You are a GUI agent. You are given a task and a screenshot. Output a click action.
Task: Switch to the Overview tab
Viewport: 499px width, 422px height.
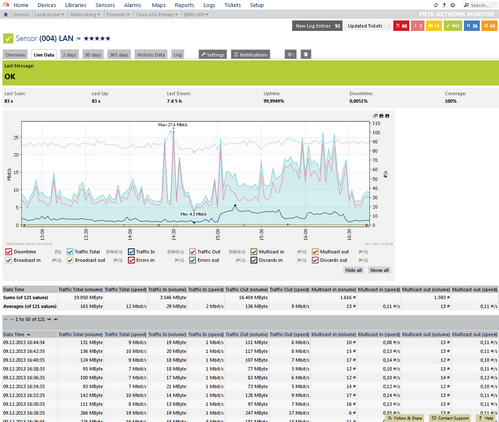tap(15, 55)
